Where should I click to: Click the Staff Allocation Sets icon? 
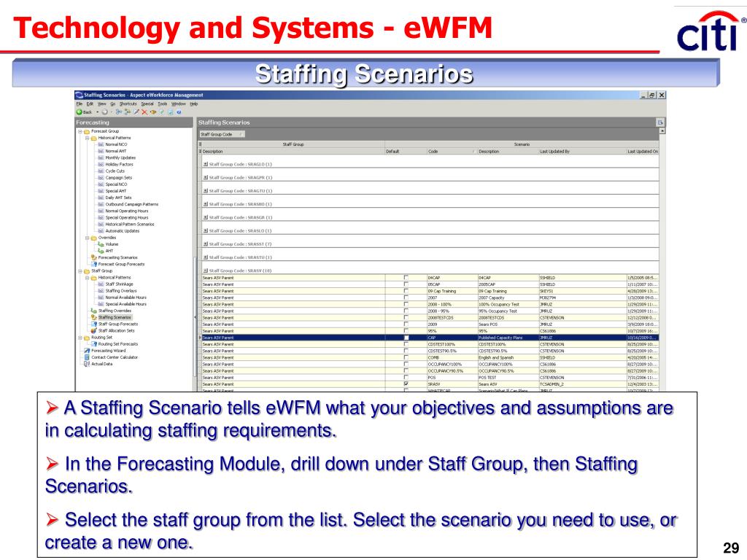94,330
